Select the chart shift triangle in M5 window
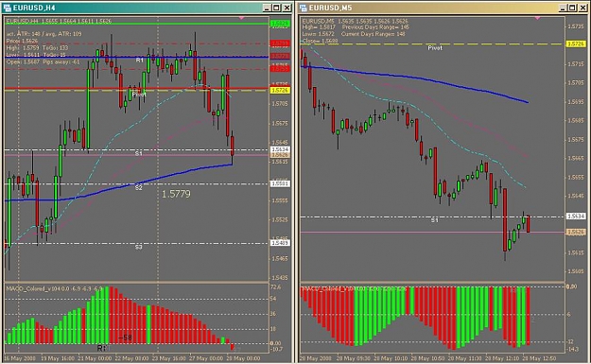Viewport: 591px width, 364px height. pos(537,18)
